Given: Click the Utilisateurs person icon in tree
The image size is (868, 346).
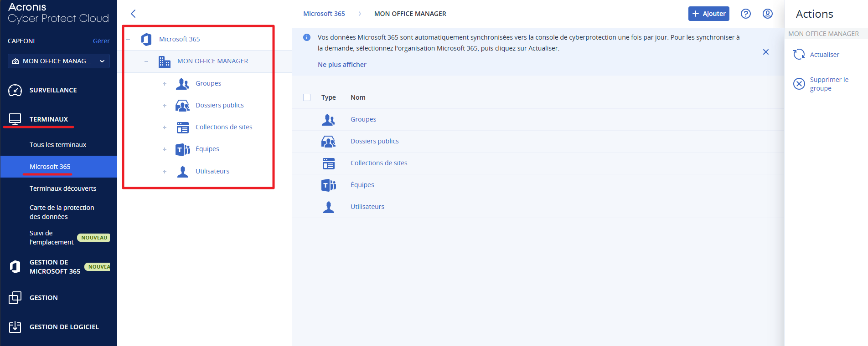Looking at the screenshot, I should point(183,172).
